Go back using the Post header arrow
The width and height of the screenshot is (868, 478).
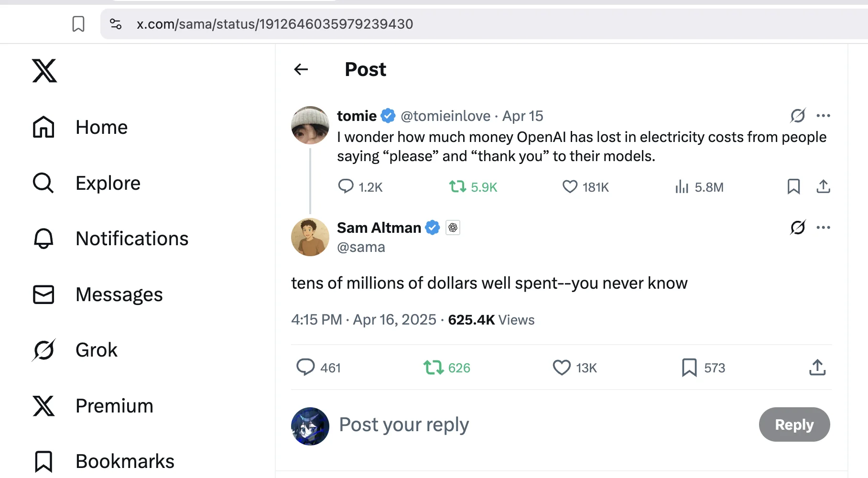click(x=300, y=69)
